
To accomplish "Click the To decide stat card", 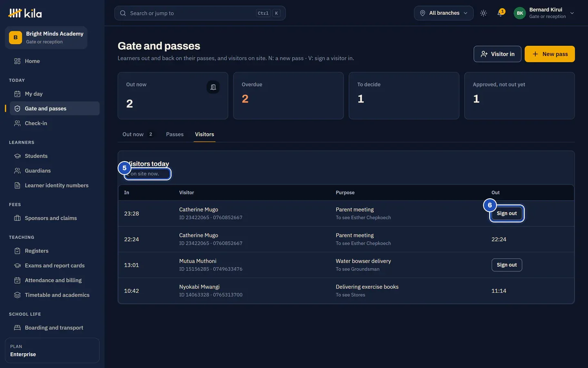I will 404,96.
